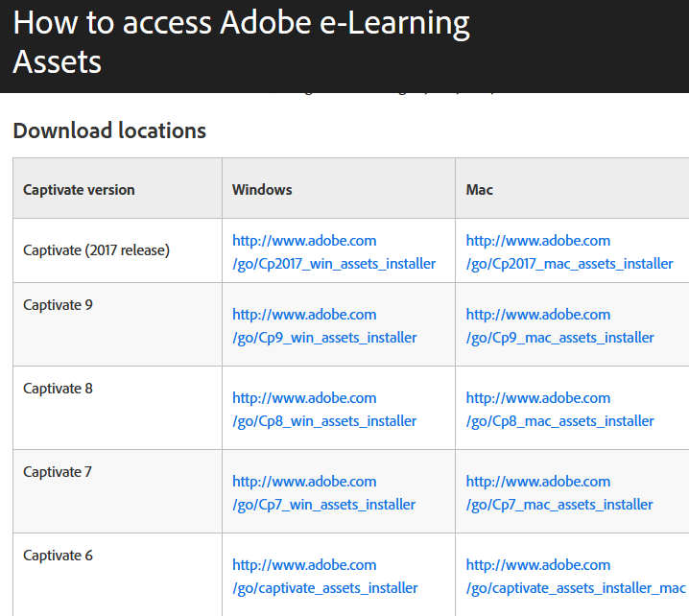Click the "How to access Adobe e-Learning Assets" title

(x=241, y=42)
